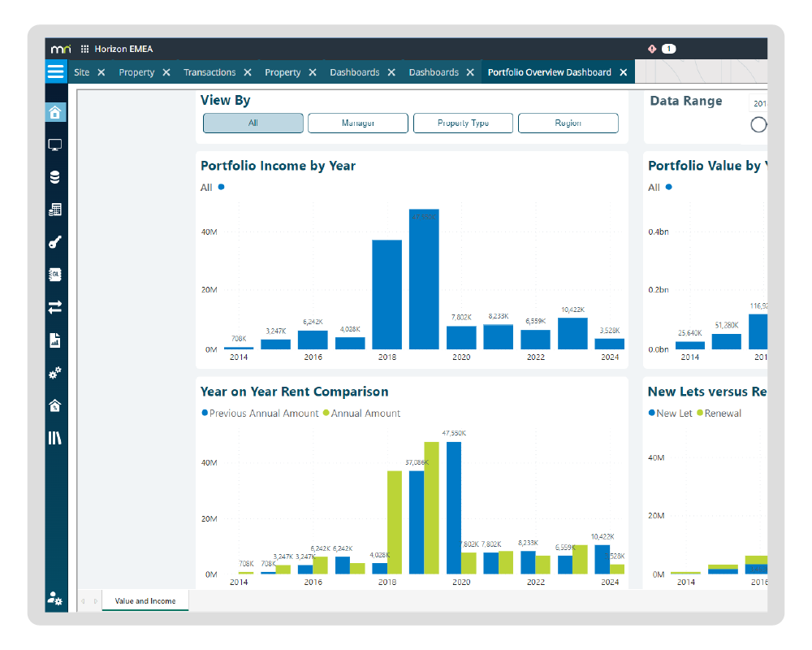The width and height of the screenshot is (812, 650).
Task: Open the report document chart icon
Action: pos(55,340)
